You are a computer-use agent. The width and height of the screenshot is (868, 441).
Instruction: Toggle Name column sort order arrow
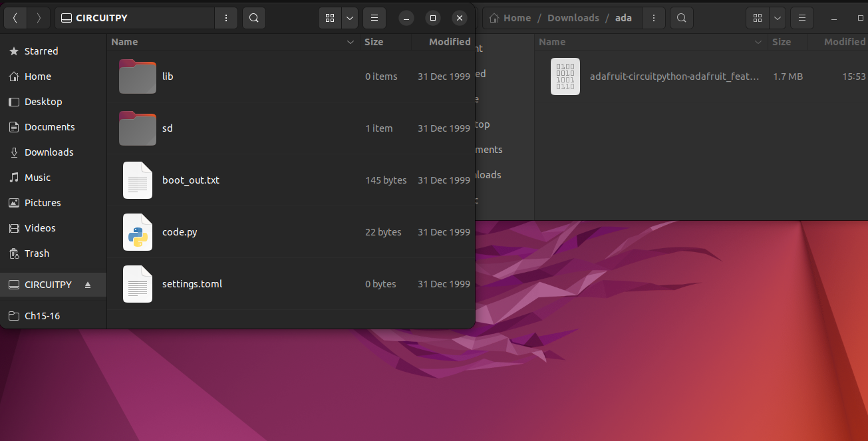[351, 42]
